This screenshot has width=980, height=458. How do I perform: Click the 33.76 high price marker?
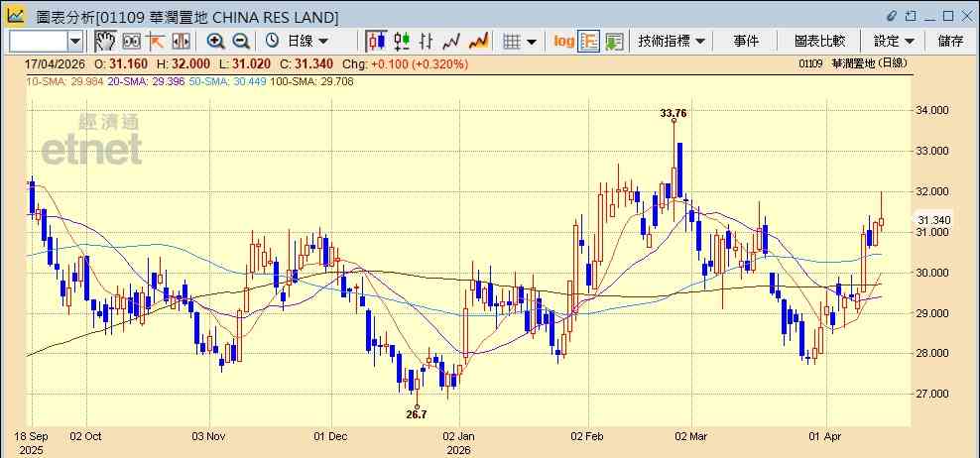674,113
